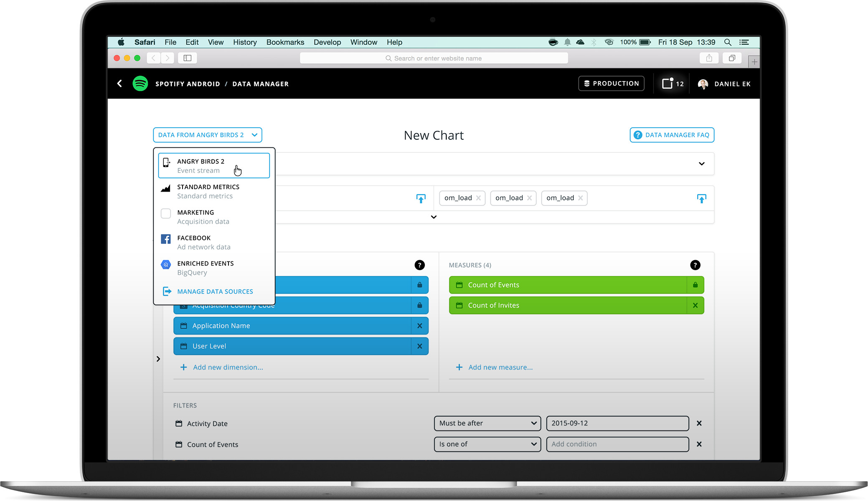Click the blue upload arrow right of the tags
Screen dimensions: 868x501
click(x=702, y=199)
